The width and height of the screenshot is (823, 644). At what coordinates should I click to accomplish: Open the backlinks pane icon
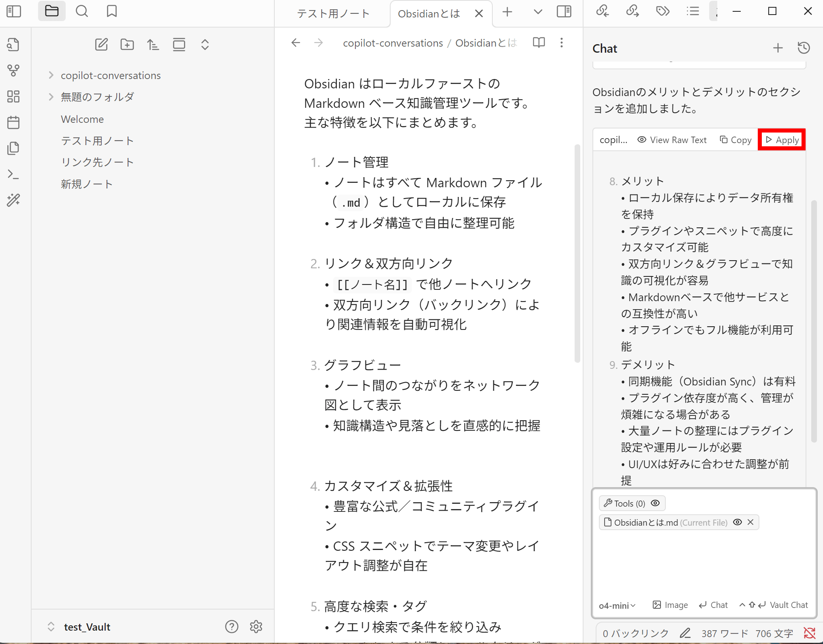(603, 11)
